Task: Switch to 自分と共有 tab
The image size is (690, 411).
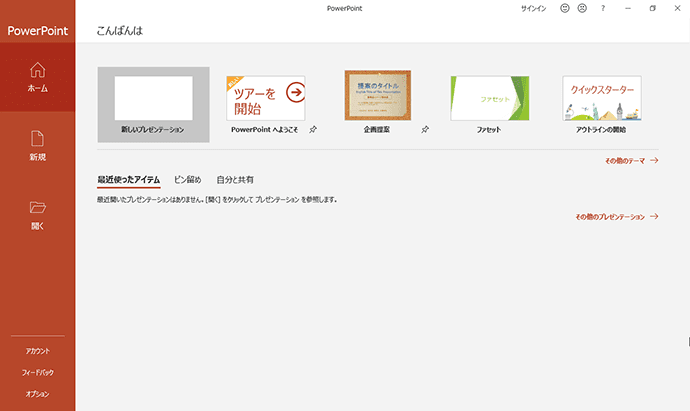Action: [235, 180]
